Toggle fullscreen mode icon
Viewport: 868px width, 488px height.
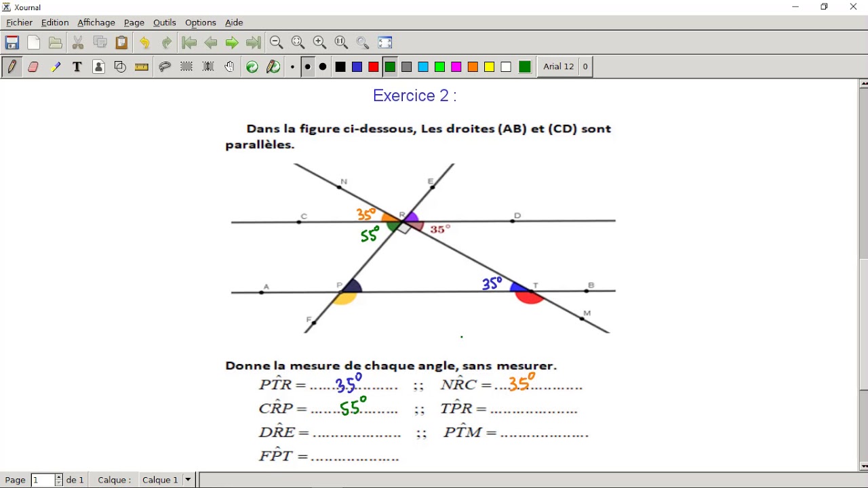385,43
